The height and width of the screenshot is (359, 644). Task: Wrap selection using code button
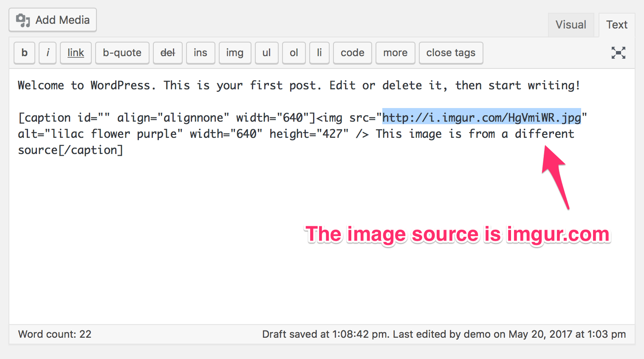tap(353, 53)
